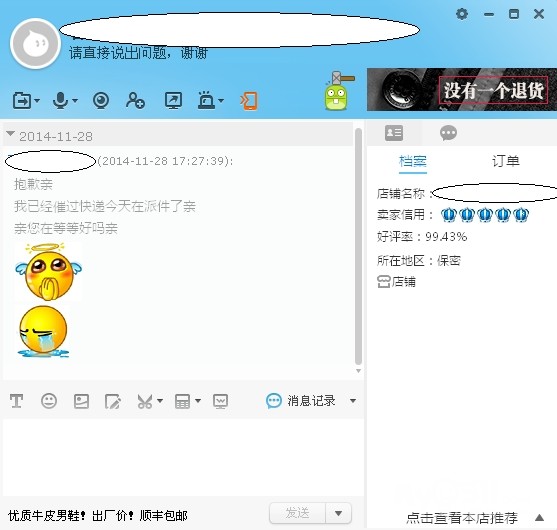This screenshot has width=557, height=530.
Task: Select the 订单 tab
Action: (x=505, y=161)
